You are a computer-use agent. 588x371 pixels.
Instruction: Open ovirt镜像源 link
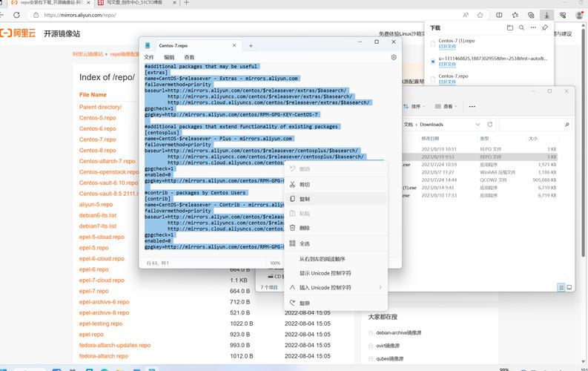point(388,346)
